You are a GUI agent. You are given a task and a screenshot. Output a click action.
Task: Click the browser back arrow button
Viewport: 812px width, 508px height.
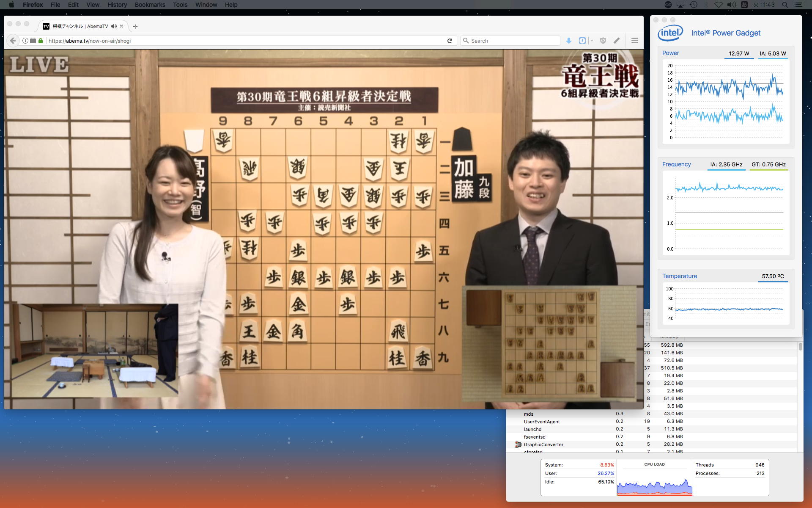[x=13, y=41]
